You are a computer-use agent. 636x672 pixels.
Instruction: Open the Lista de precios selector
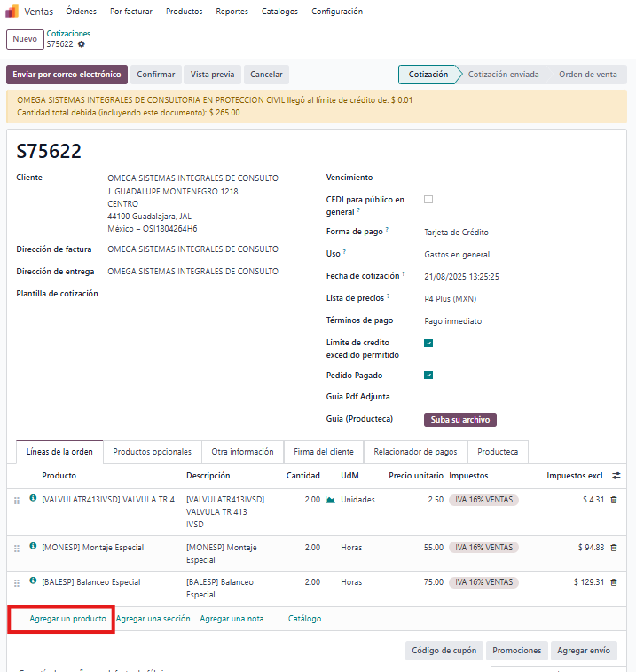(497, 298)
